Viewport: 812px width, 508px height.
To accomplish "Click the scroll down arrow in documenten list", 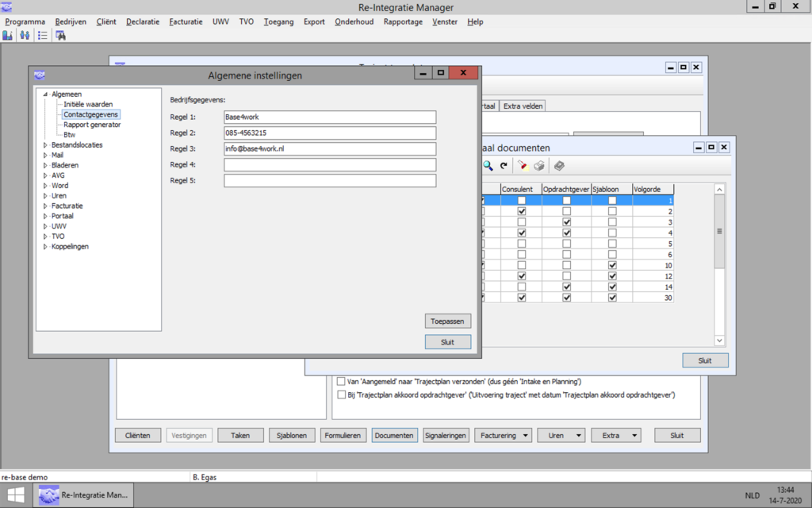I will pos(719,341).
